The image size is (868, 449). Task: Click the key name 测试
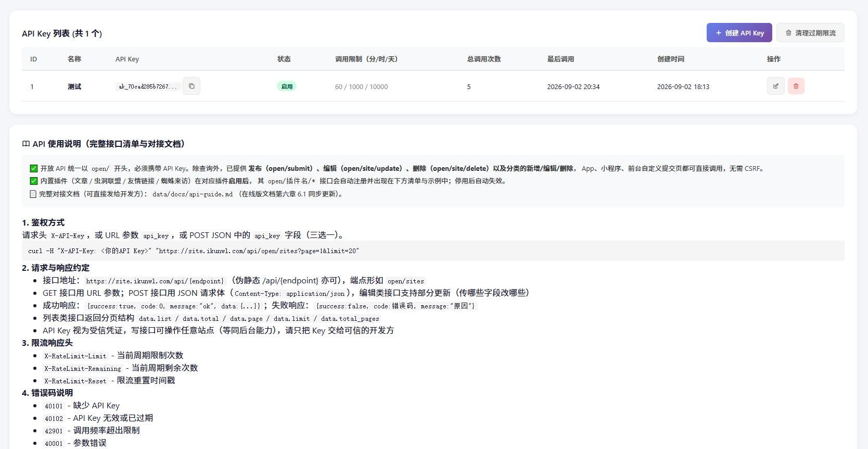[74, 86]
